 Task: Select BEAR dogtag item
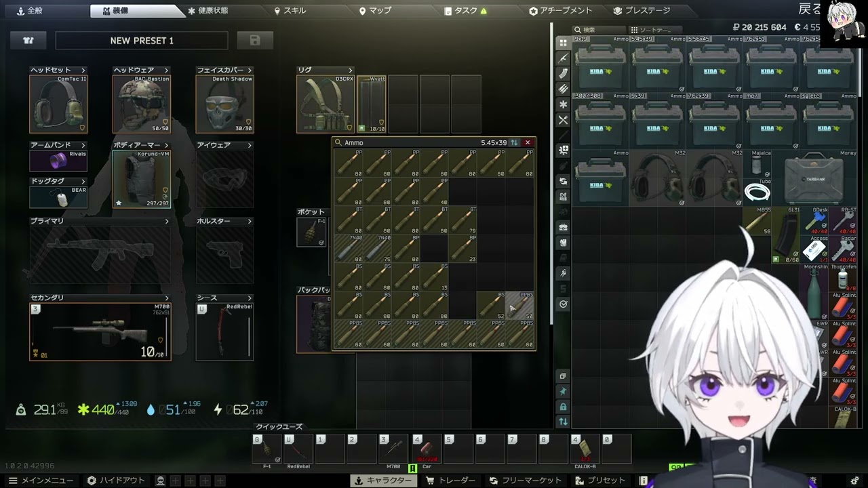[x=58, y=197]
